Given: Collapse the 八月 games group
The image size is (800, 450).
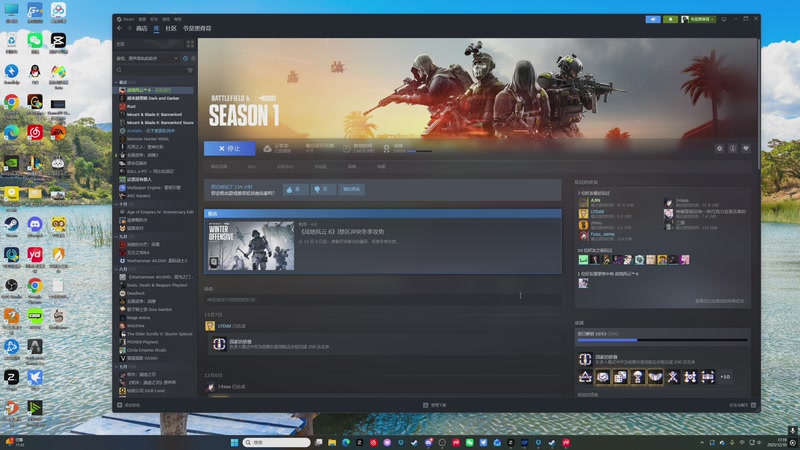Looking at the screenshot, I should 116,269.
